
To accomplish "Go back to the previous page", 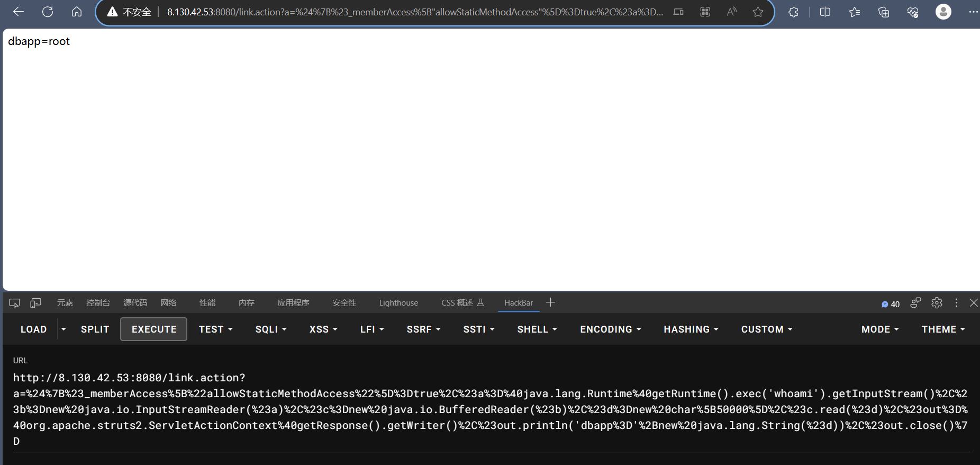I will point(19,12).
